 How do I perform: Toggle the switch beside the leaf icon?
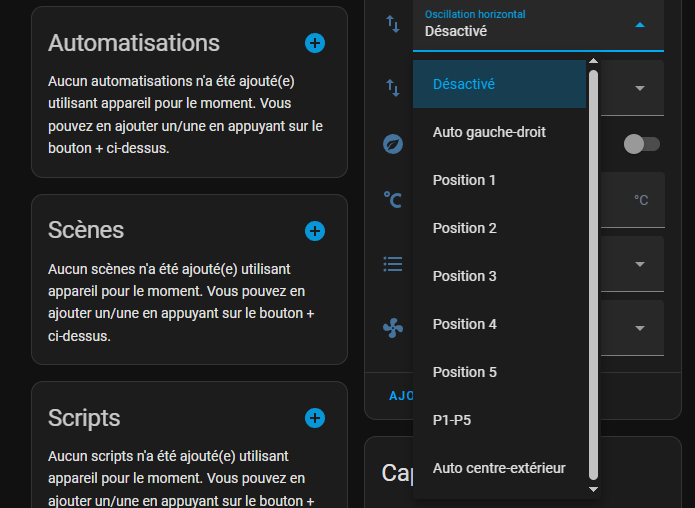click(x=641, y=144)
